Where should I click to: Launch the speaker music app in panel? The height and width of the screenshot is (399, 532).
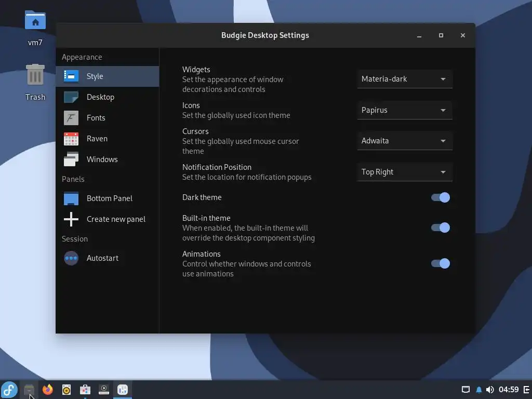[x=66, y=390]
